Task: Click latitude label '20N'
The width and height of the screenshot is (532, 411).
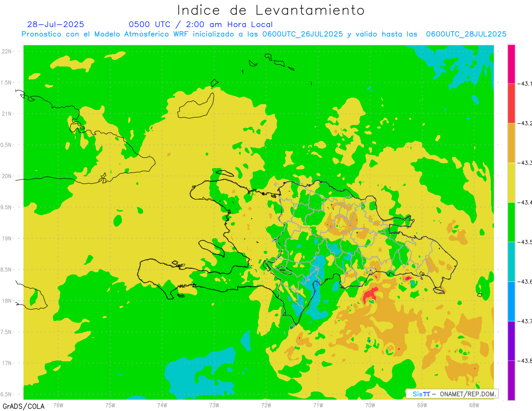Action: click(7, 176)
